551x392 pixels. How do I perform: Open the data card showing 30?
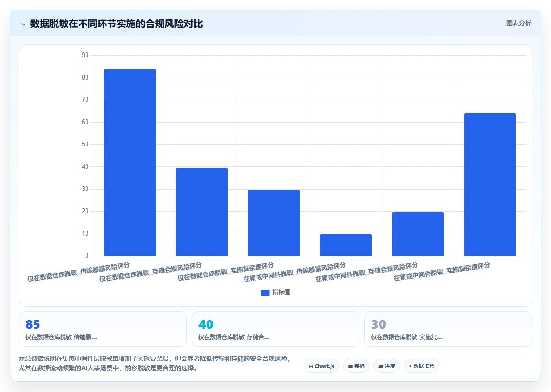point(448,329)
